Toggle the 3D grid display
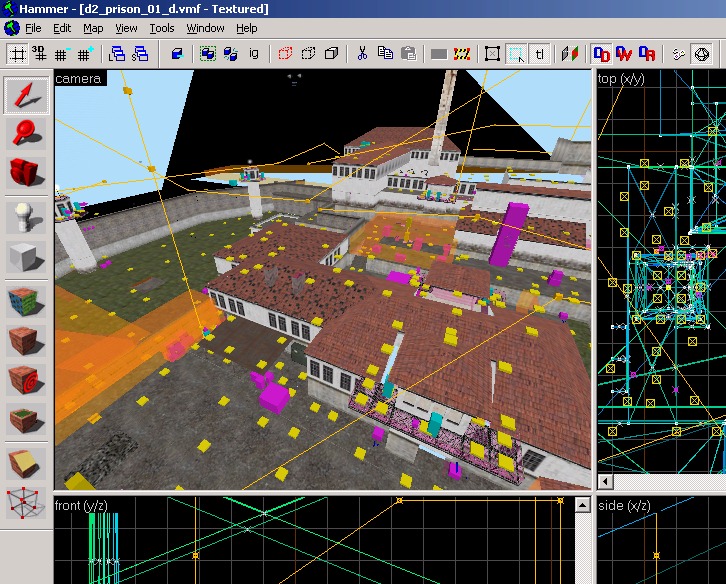 [x=40, y=54]
